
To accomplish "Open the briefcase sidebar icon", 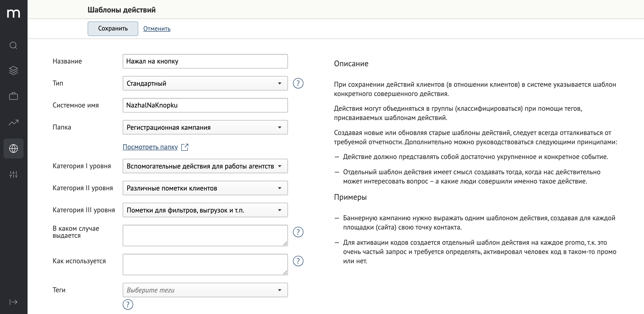I will 14,96.
